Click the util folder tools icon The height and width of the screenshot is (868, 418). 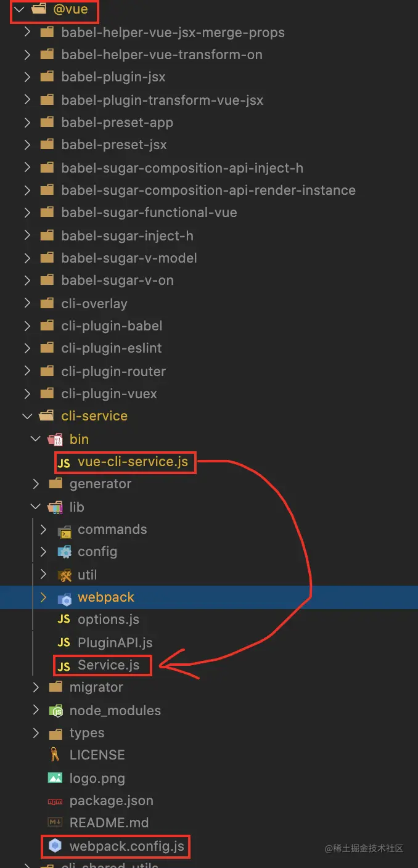[x=64, y=575]
